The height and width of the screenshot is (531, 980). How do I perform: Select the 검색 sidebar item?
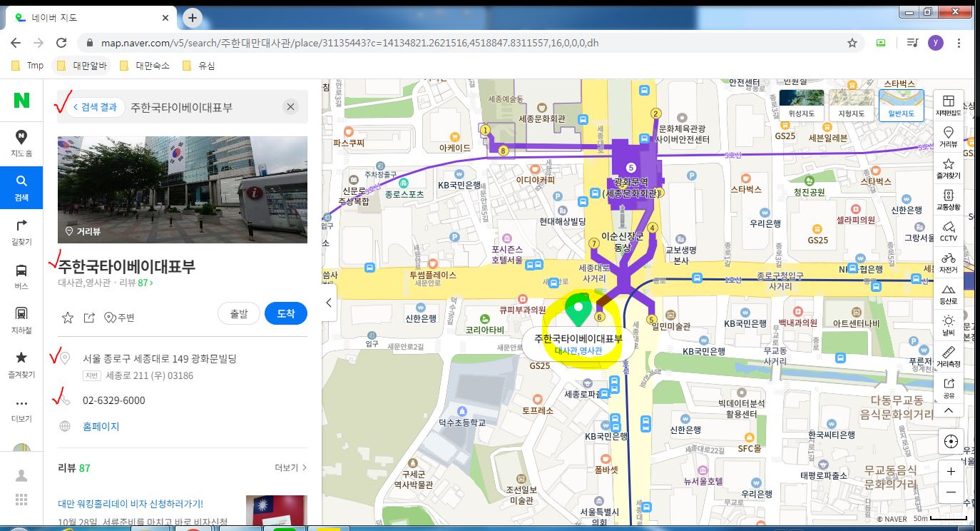[21, 187]
